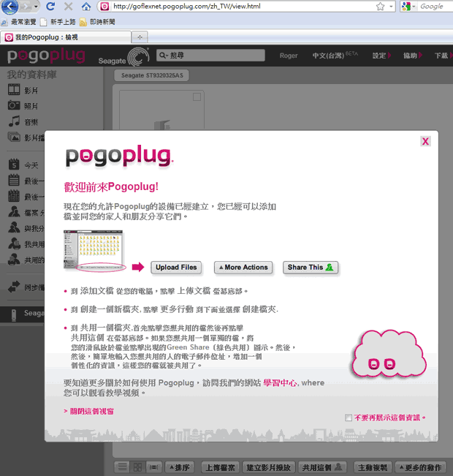Go to the browser home page icon
The width and height of the screenshot is (453, 476).
pyautogui.click(x=85, y=7)
